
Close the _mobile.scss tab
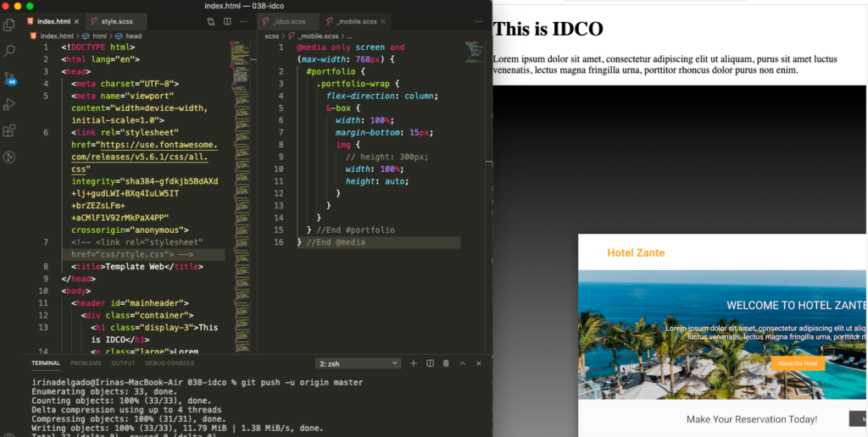click(x=382, y=21)
